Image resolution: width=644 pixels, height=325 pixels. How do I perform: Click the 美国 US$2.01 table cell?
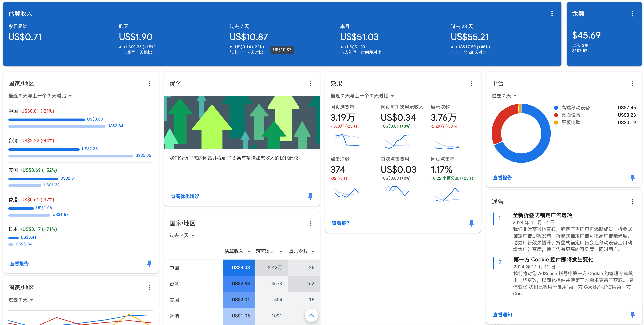(x=239, y=300)
